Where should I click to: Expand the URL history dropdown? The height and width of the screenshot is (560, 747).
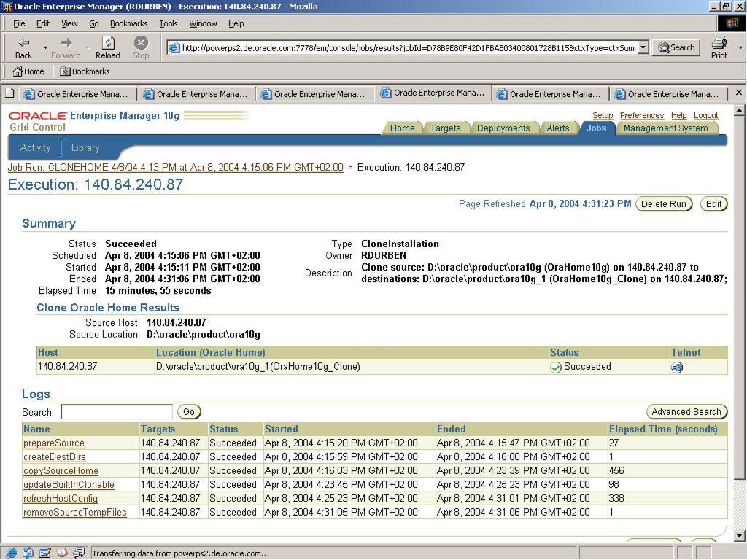point(643,47)
